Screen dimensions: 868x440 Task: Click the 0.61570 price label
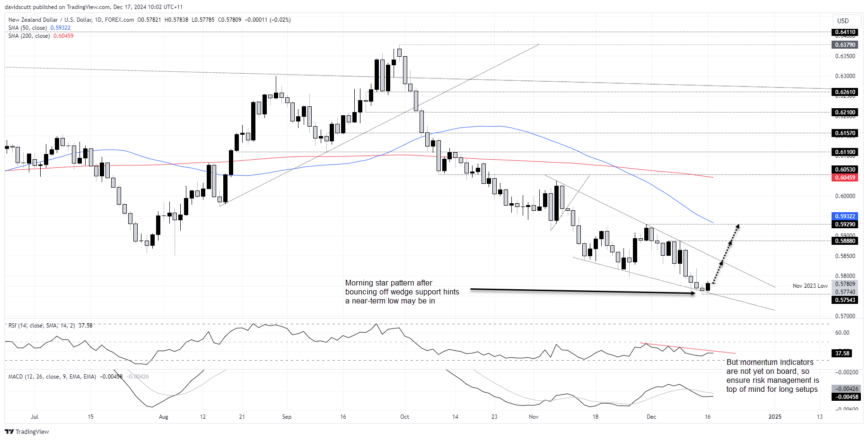coord(845,133)
